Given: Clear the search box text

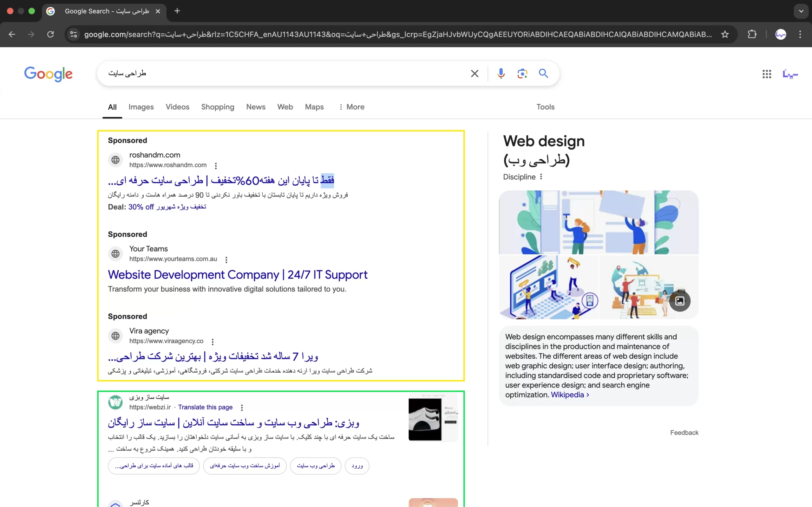Looking at the screenshot, I should (475, 74).
